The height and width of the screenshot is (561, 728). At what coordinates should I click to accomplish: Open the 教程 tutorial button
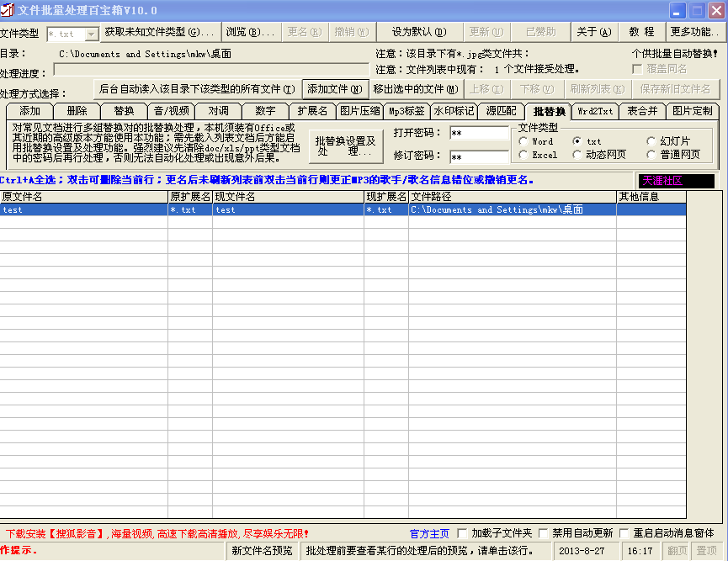click(x=641, y=32)
